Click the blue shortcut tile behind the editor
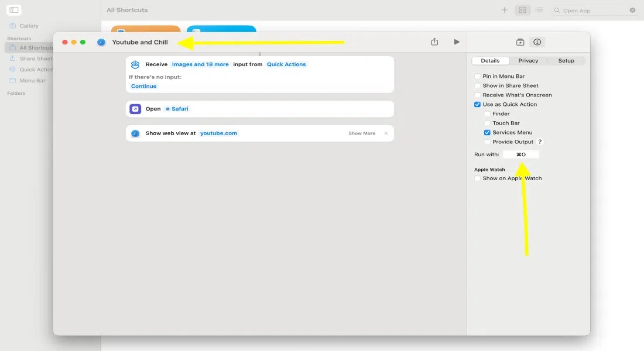Viewport: 644px width, 351px height. 221,29
